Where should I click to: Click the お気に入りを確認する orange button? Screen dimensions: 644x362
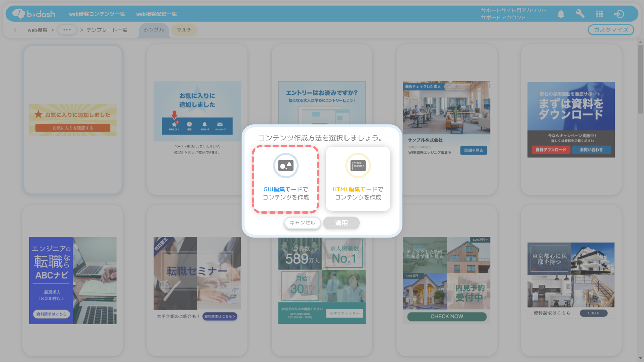(73, 128)
